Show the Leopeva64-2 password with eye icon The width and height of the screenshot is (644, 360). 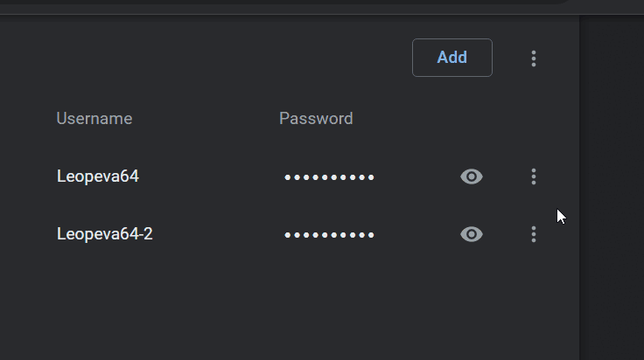point(472,234)
